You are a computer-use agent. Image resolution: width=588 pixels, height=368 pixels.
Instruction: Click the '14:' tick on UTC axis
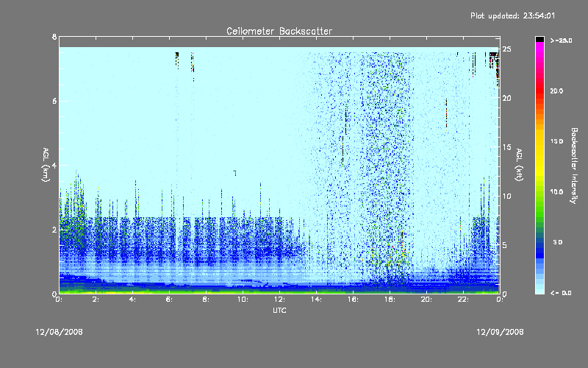pyautogui.click(x=317, y=300)
